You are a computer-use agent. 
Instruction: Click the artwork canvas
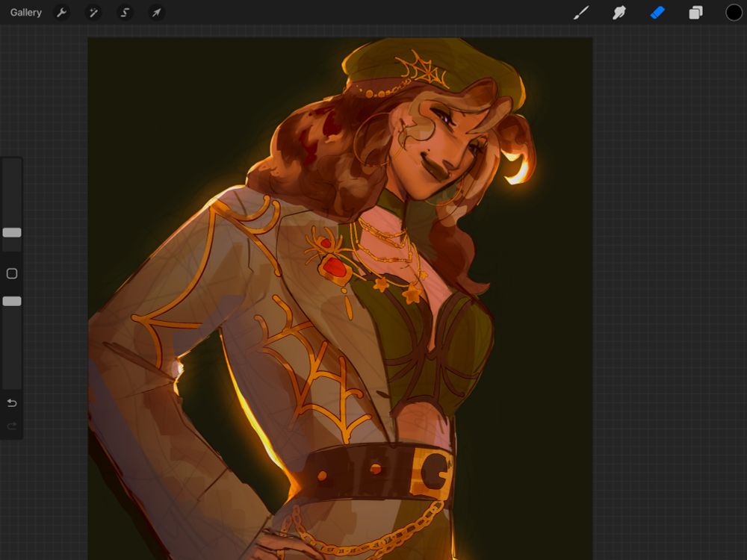(340, 299)
